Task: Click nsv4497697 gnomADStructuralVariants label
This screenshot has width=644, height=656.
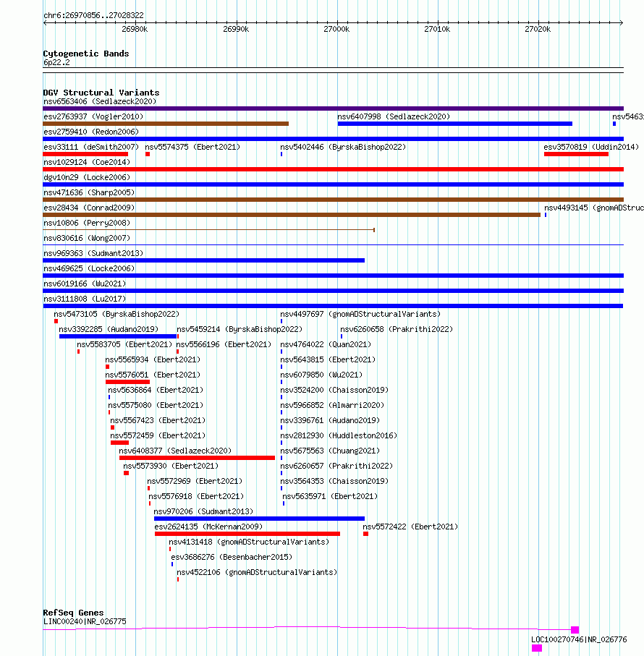Action: 360,314
